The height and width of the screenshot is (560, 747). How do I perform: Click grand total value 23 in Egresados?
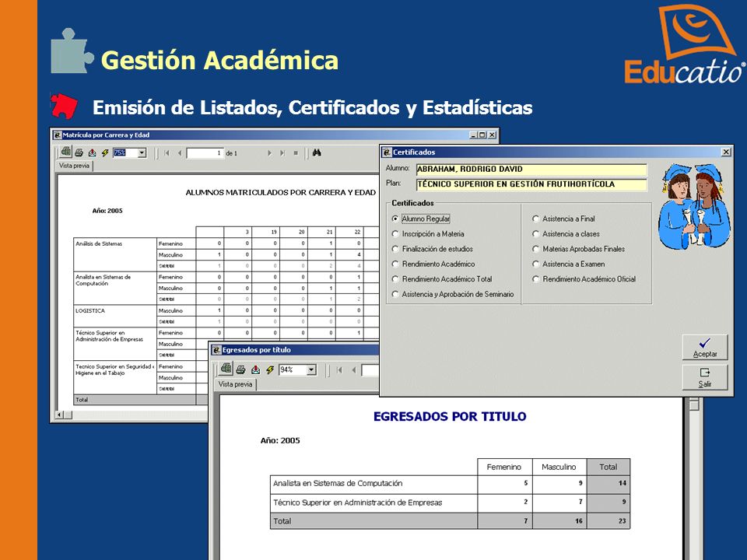(x=622, y=521)
